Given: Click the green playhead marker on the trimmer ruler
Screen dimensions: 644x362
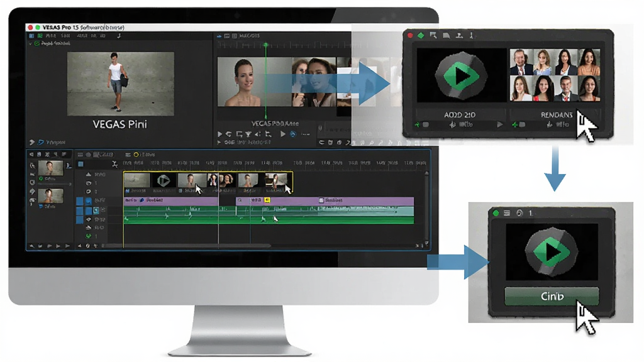Looking at the screenshot, I should 266,45.
